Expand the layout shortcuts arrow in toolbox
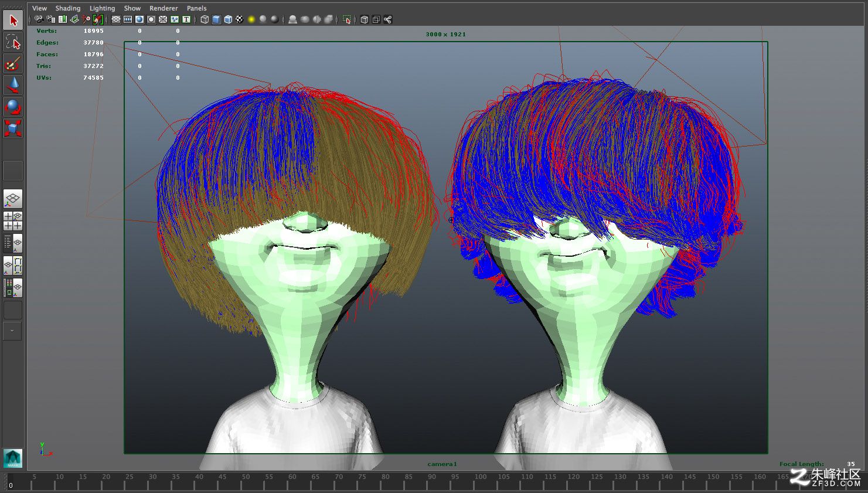 12,331
